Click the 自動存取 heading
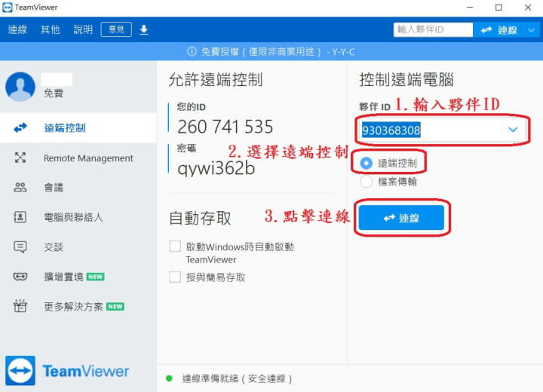This screenshot has height=392, width=543. (x=200, y=219)
